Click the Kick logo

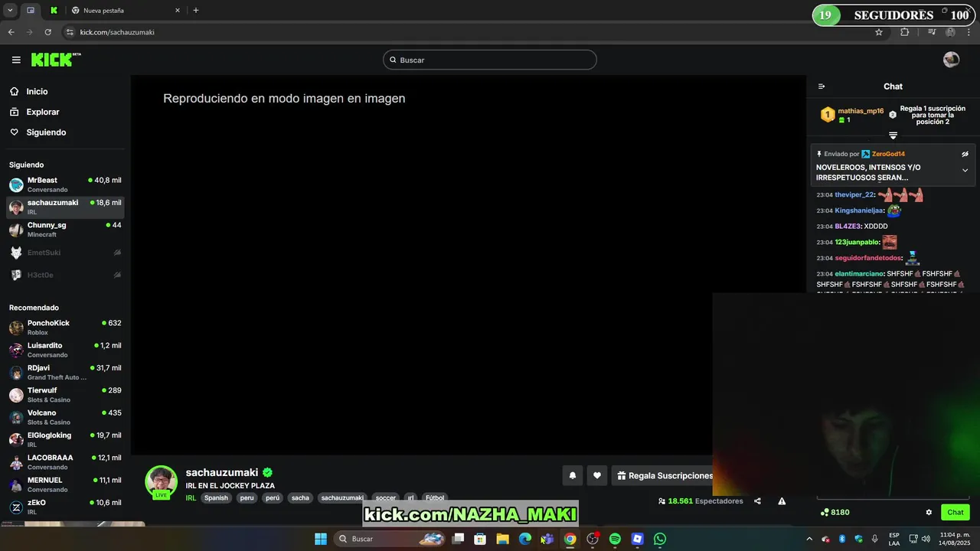point(56,60)
